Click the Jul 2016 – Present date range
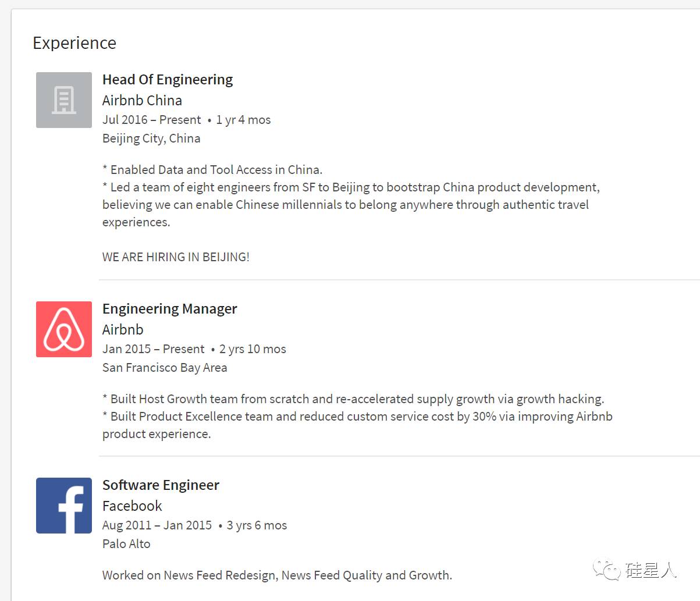The height and width of the screenshot is (601, 700). click(x=151, y=120)
